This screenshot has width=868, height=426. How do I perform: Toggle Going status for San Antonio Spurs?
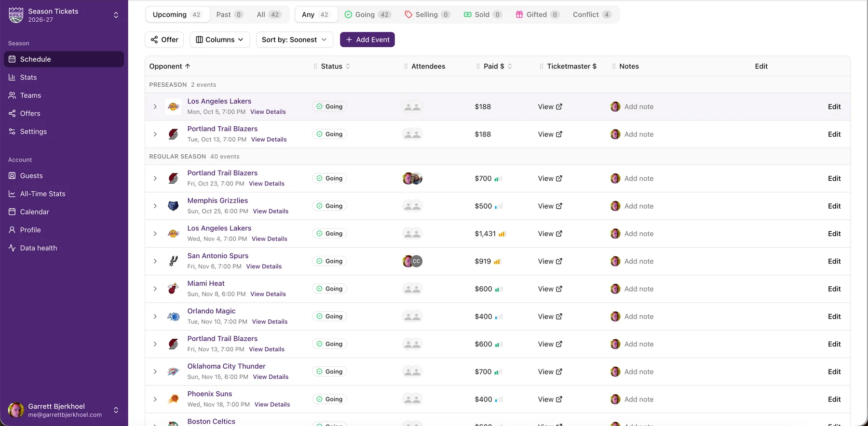point(329,261)
